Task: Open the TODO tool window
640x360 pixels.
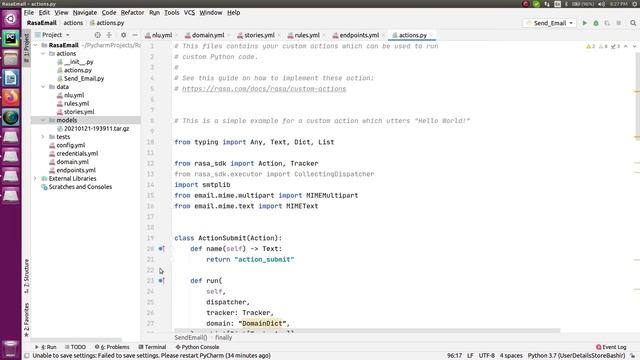Action: tap(75, 347)
